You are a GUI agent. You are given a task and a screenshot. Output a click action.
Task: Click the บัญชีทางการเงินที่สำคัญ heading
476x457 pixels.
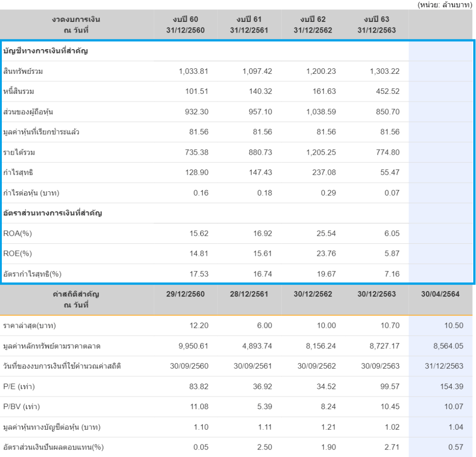tap(46, 51)
